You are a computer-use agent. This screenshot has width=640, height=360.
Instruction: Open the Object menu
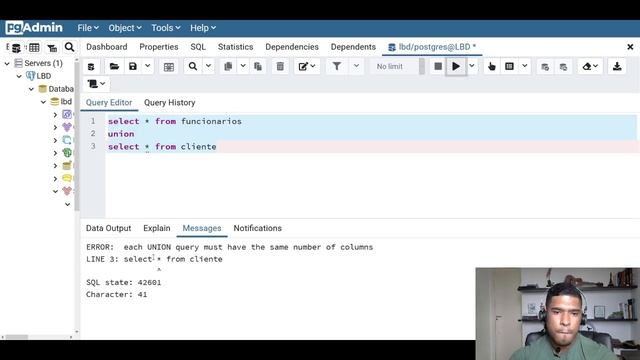(x=124, y=28)
